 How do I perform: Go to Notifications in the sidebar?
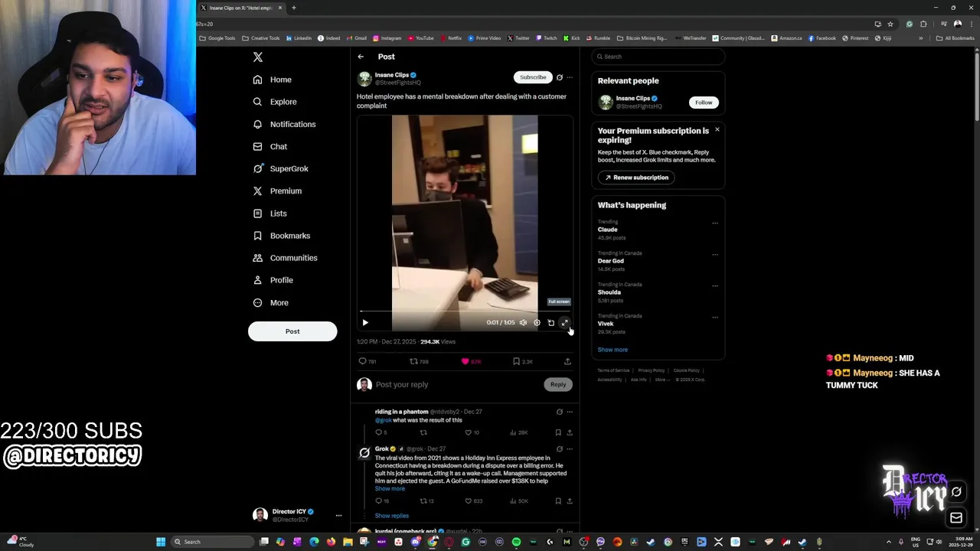284,124
